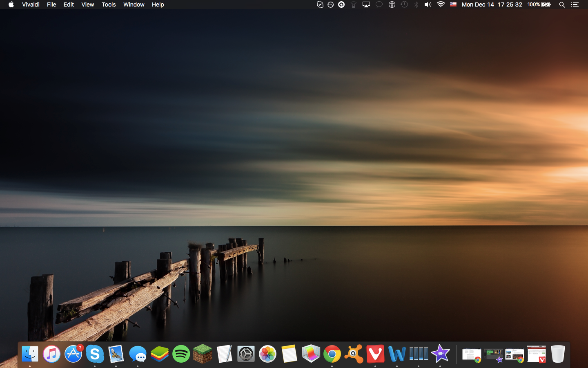Open the Apple menu
588x368 pixels.
pyautogui.click(x=11, y=4)
